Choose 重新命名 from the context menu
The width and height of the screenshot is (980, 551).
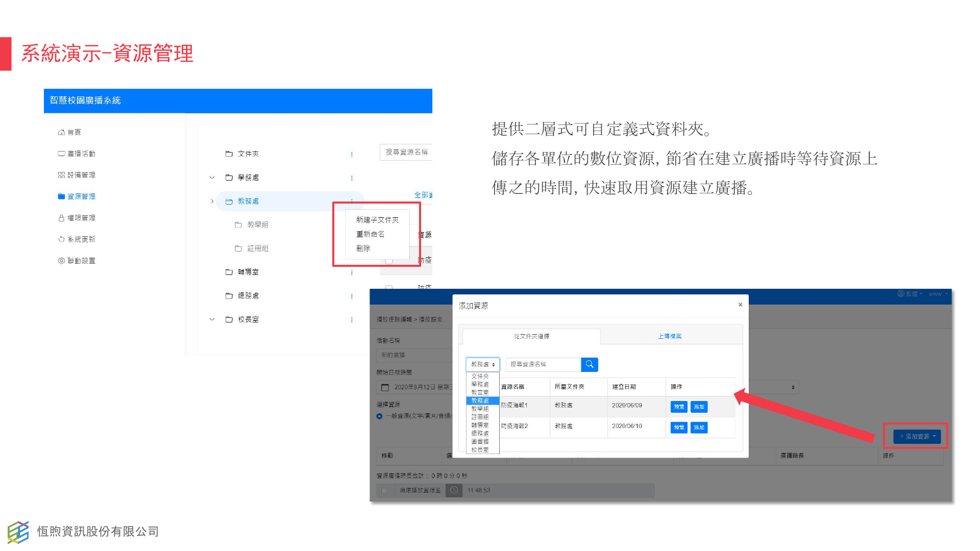[x=370, y=234]
